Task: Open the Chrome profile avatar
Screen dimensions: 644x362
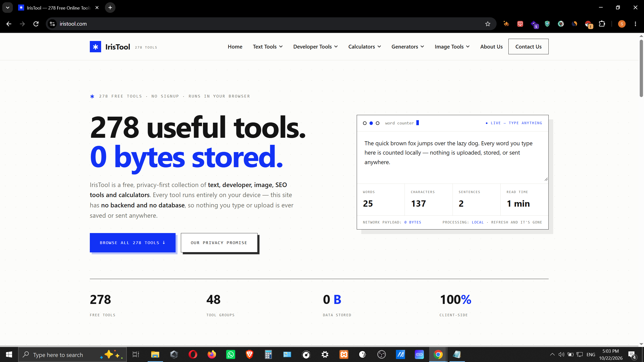Action: tap(622, 24)
